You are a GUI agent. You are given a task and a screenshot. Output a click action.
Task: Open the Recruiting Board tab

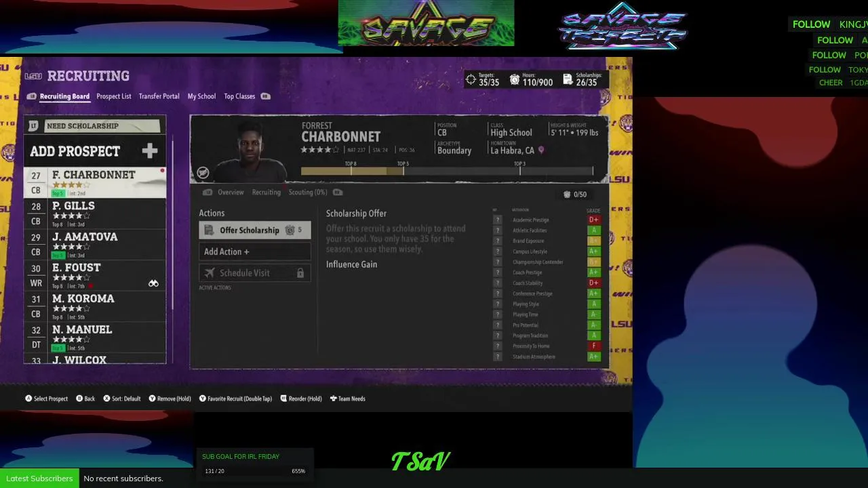tap(64, 96)
